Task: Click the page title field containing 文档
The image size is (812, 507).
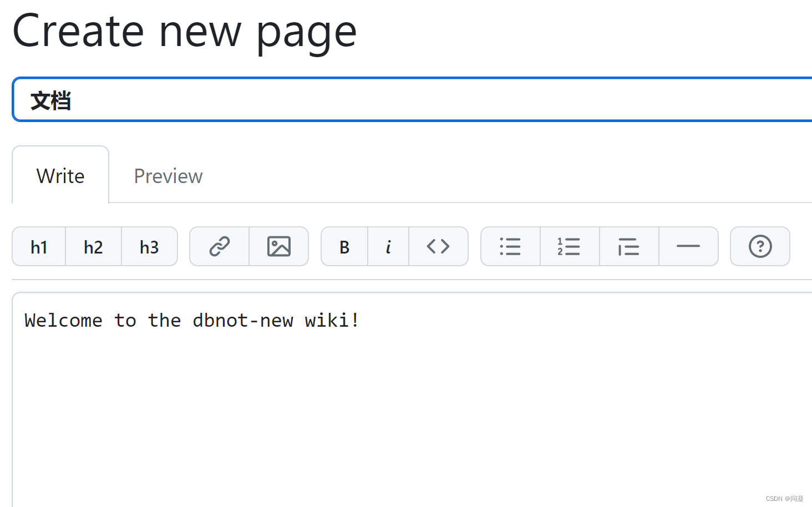Action: pos(412,100)
